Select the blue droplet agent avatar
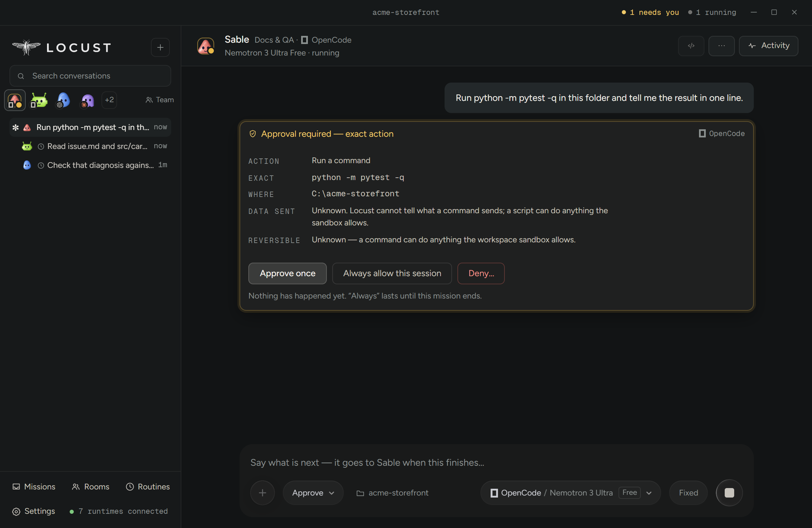 click(64, 100)
